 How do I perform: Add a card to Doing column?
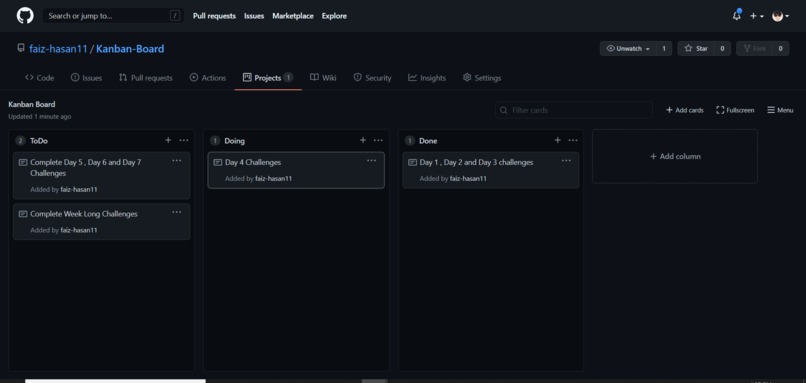363,140
